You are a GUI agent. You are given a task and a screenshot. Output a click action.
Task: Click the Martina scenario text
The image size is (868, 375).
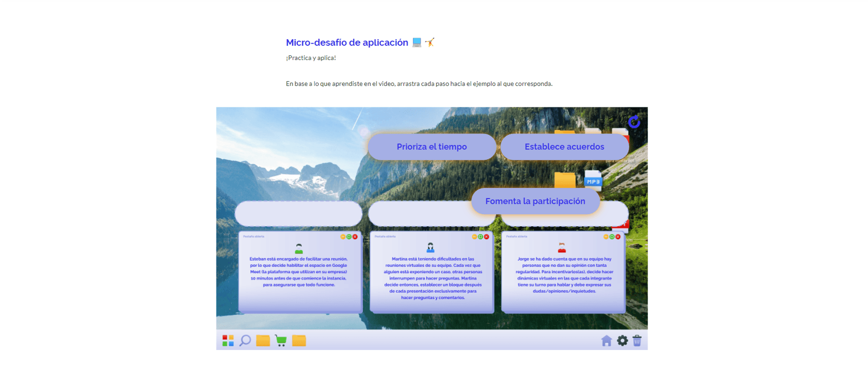click(433, 278)
